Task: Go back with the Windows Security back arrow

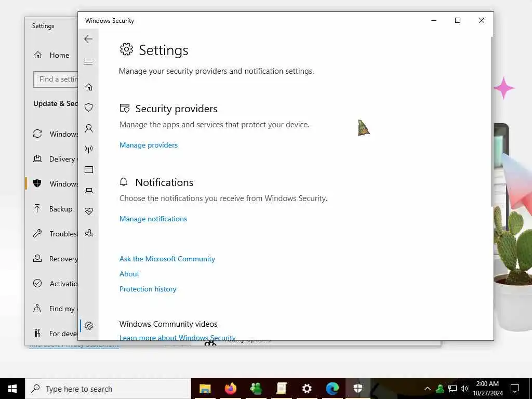Action: point(88,39)
